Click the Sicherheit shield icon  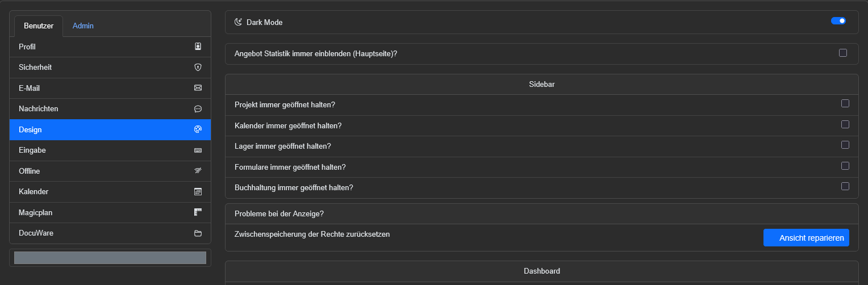pyautogui.click(x=198, y=67)
